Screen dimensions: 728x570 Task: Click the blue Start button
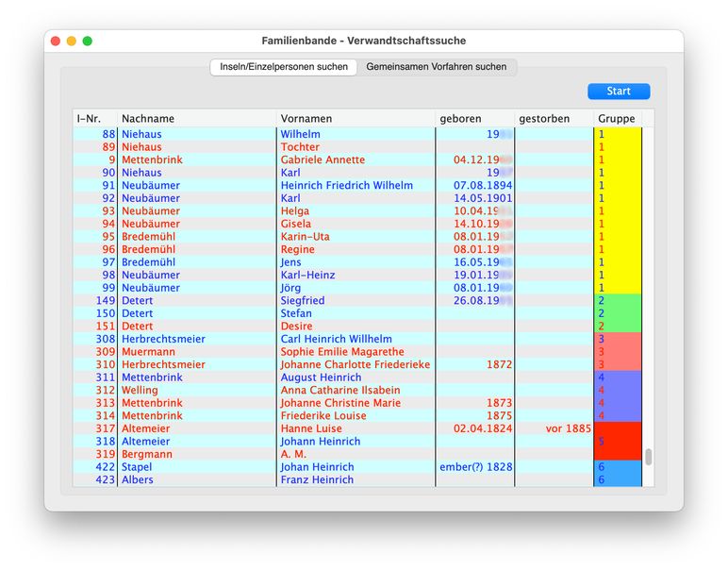[618, 92]
